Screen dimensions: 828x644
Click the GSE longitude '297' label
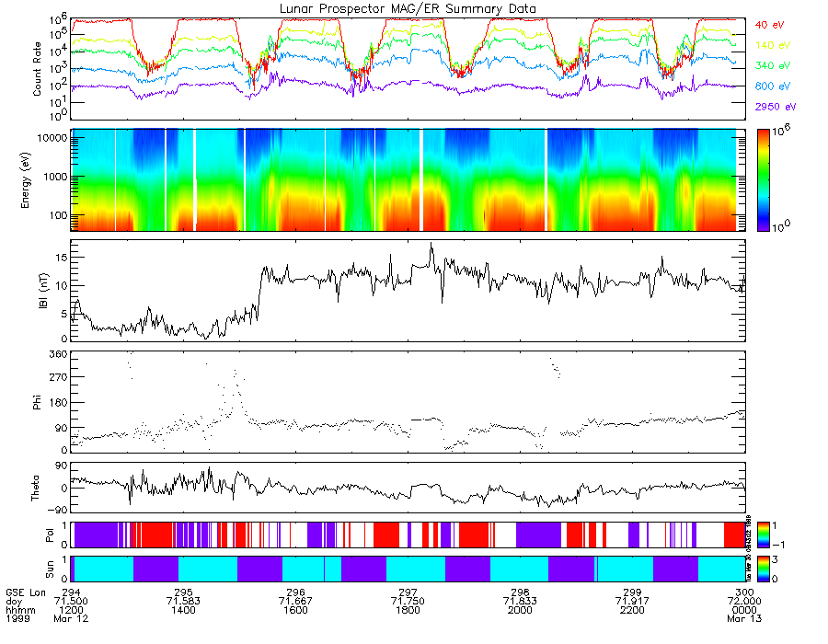[408, 592]
